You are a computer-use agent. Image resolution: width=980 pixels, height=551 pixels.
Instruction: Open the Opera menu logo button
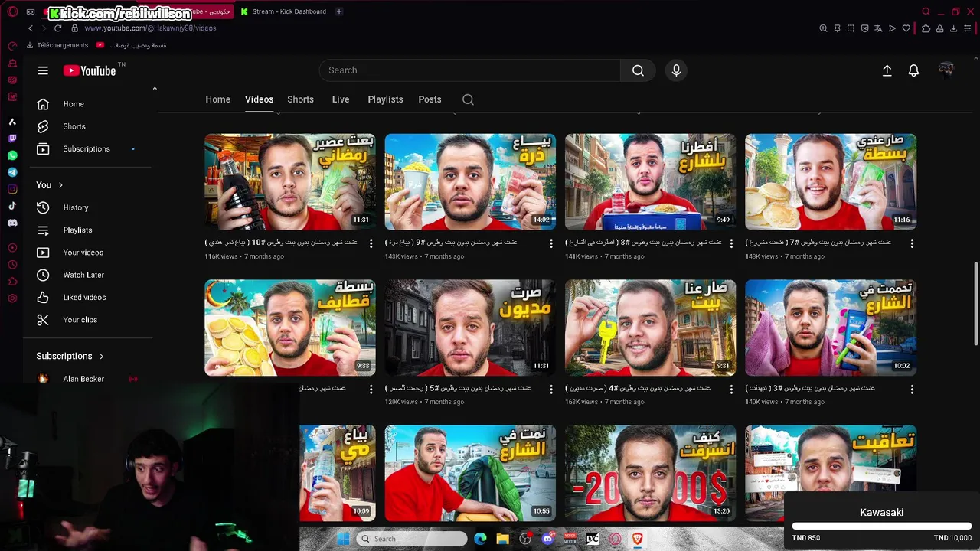point(12,11)
